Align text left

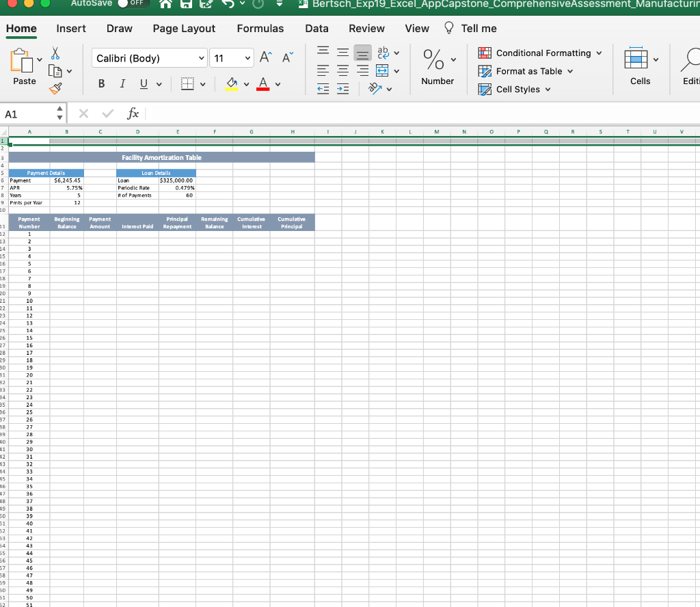click(x=323, y=70)
